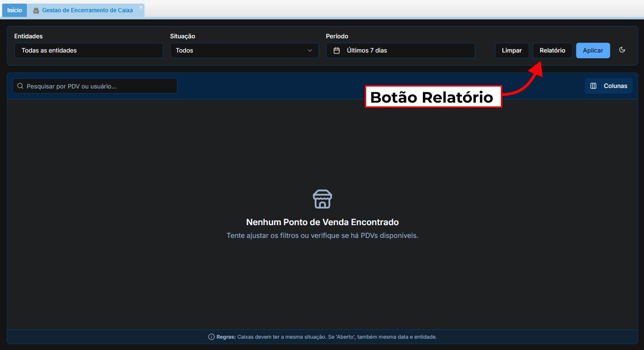Click the info icon beside Regras
The height and width of the screenshot is (350, 644).
[x=211, y=337]
